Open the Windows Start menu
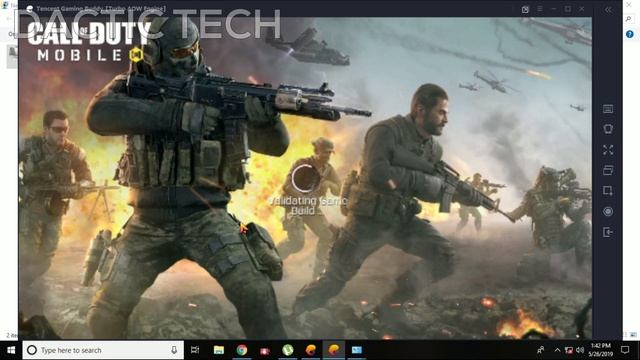 pyautogui.click(x=11, y=350)
